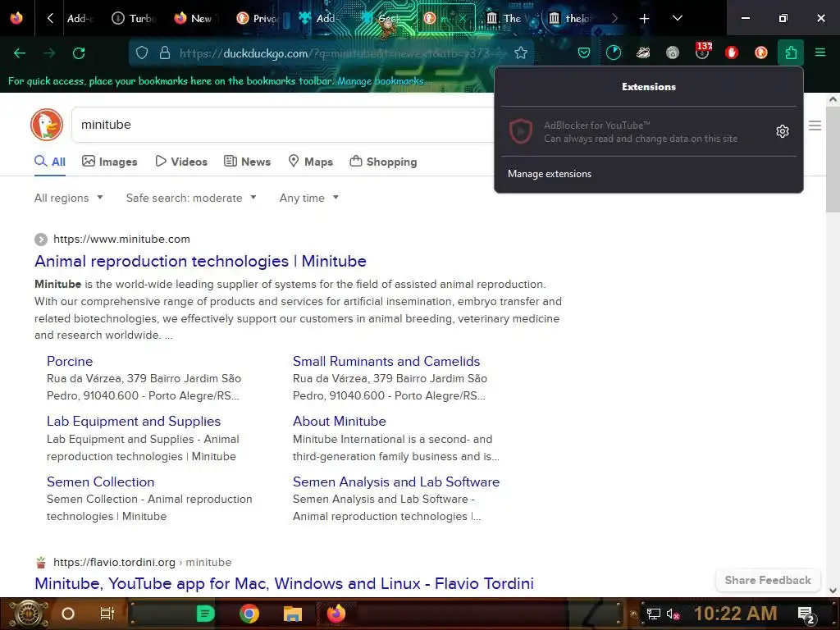Screen dimensions: 840x630
Task: Open Semen Analysis and Lab Software sitelink
Action: (396, 482)
